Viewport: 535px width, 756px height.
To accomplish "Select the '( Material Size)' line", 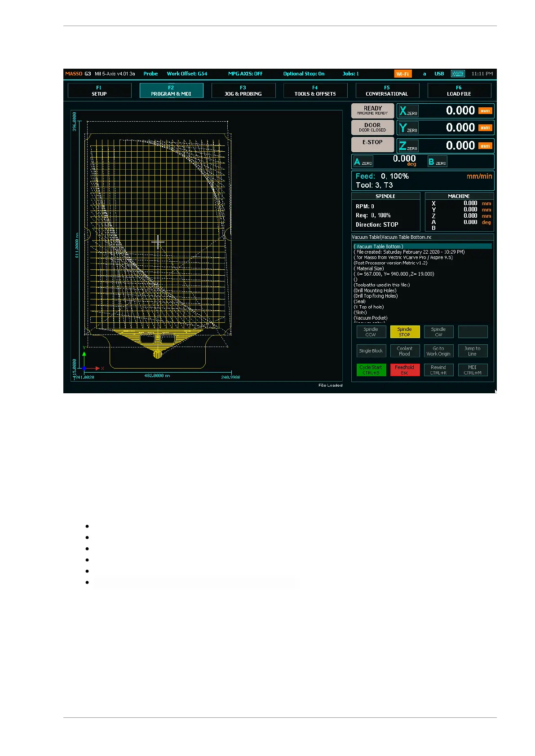I will 369,268.
